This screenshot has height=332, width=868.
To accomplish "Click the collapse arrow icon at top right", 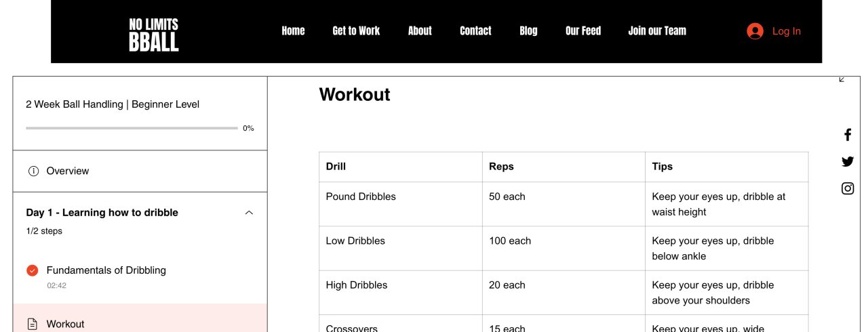I will pyautogui.click(x=842, y=79).
